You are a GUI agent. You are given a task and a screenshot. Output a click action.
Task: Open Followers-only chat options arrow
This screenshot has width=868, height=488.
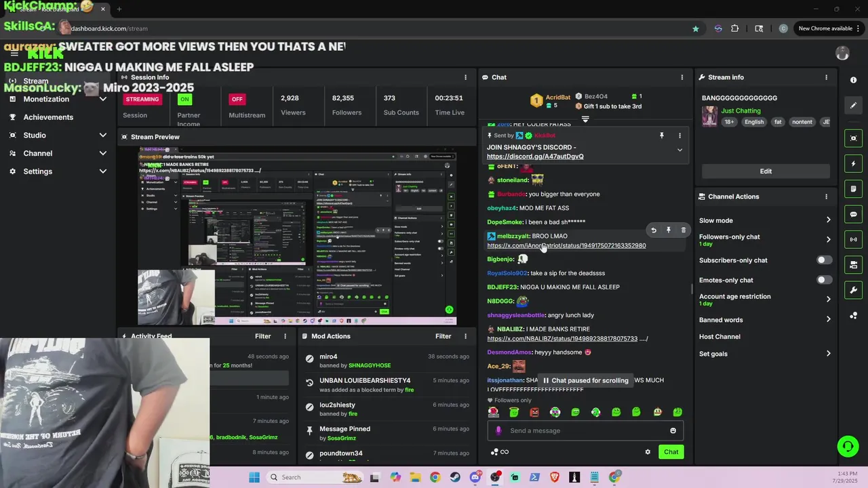click(828, 239)
